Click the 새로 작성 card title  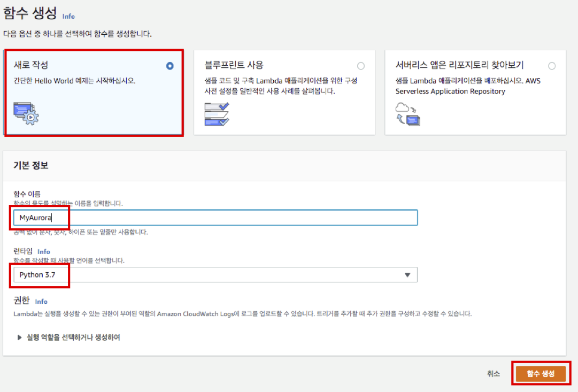30,65
